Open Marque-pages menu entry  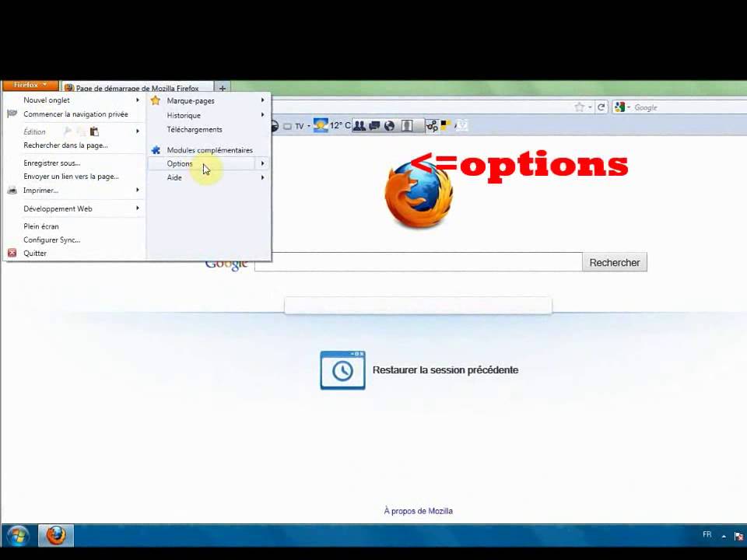click(x=191, y=101)
